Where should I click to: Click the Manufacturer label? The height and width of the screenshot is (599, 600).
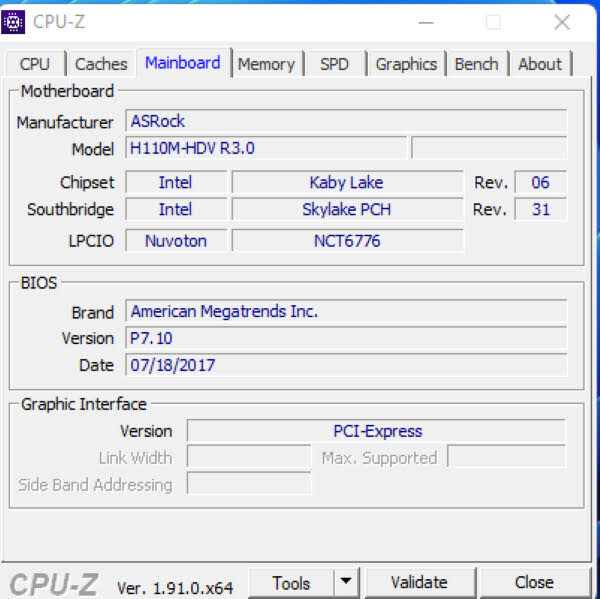click(65, 122)
